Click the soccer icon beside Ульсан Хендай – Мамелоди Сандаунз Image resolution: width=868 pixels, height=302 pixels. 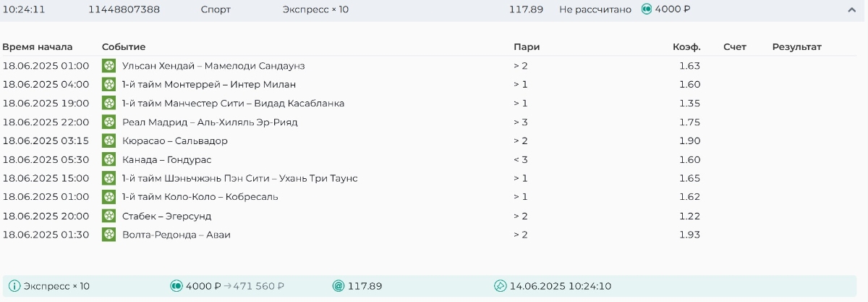pos(109,66)
